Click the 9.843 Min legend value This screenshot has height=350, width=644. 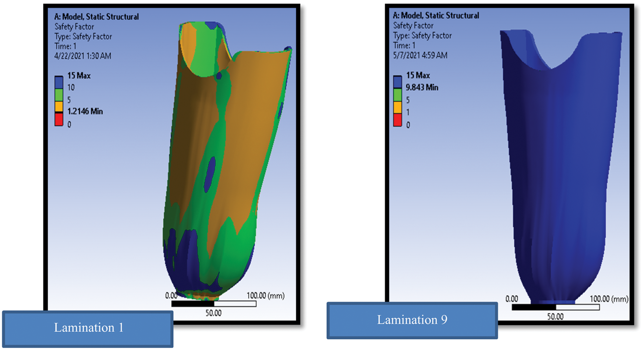(422, 88)
